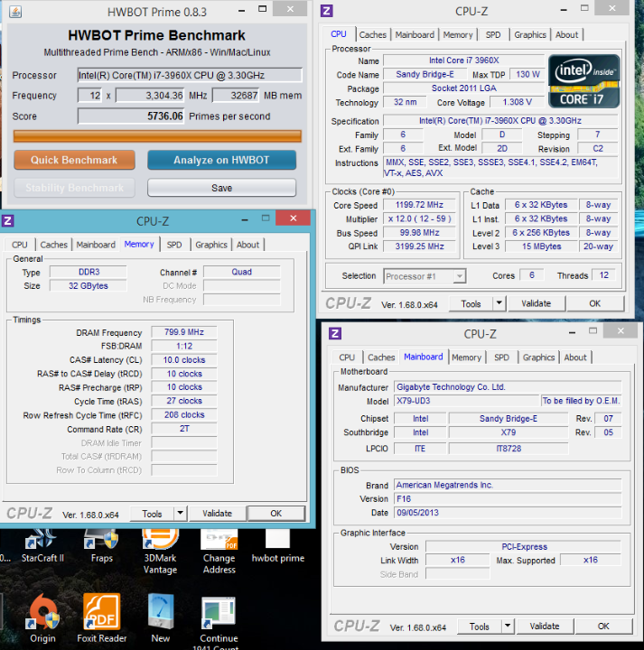Open SPD tab in CPU window
Viewport: 644px width, 650px height.
coord(493,35)
